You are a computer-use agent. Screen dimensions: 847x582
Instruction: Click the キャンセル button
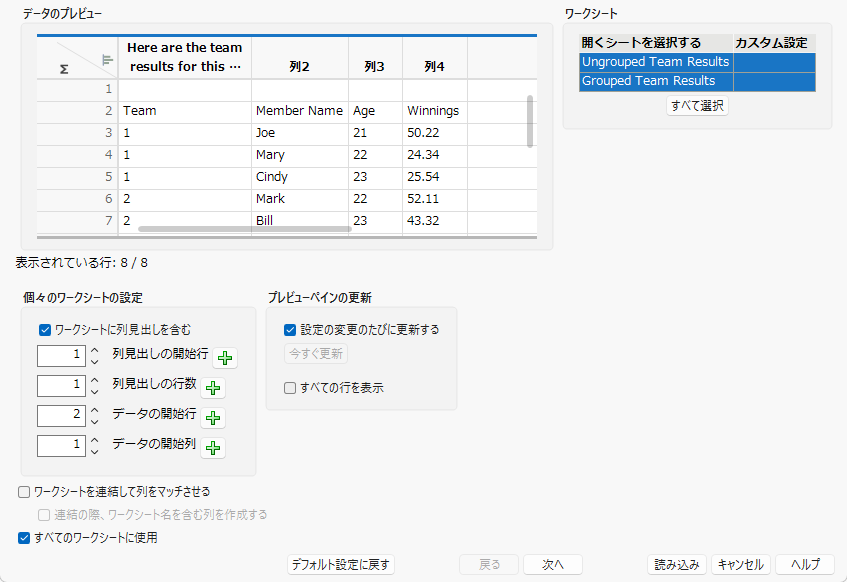coord(741,565)
